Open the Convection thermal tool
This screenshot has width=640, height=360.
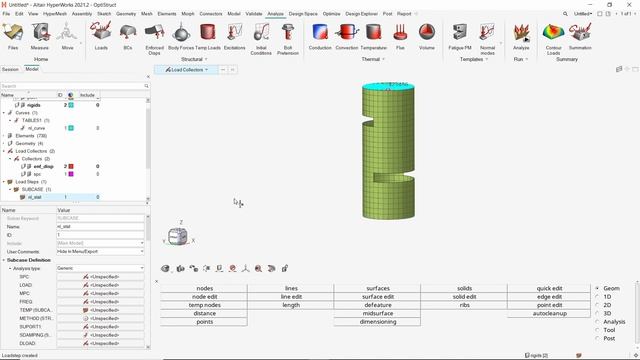(x=347, y=36)
